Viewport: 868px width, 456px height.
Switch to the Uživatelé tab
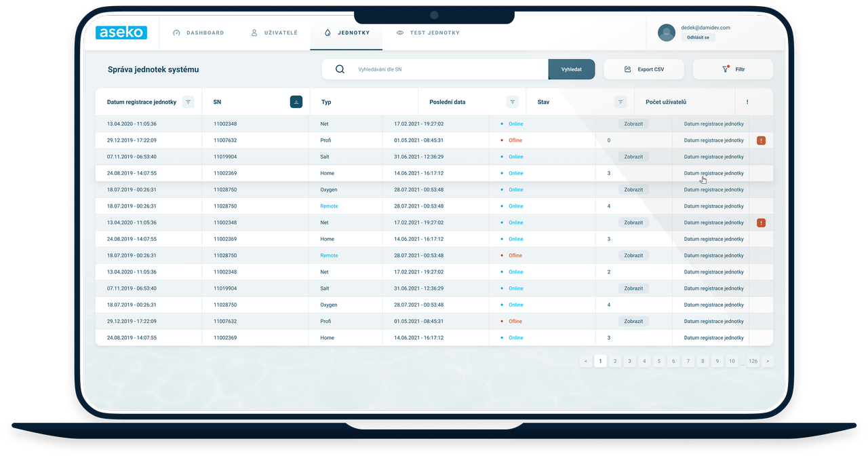(274, 33)
